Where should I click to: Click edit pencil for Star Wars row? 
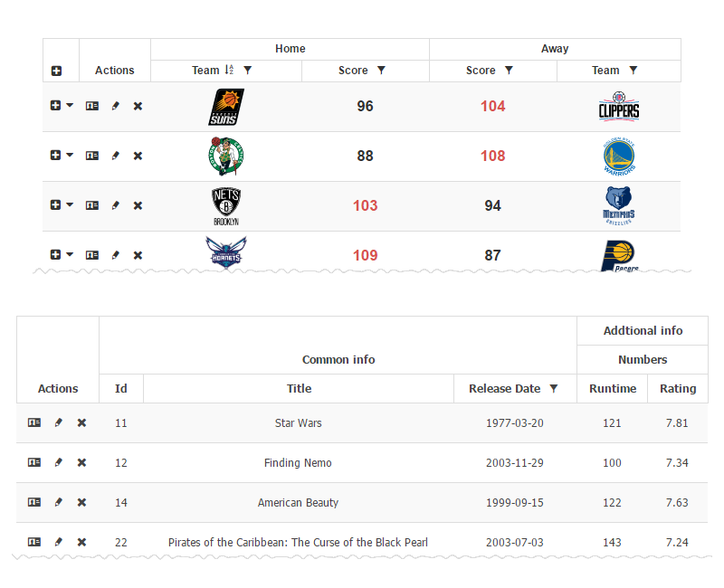tap(58, 422)
